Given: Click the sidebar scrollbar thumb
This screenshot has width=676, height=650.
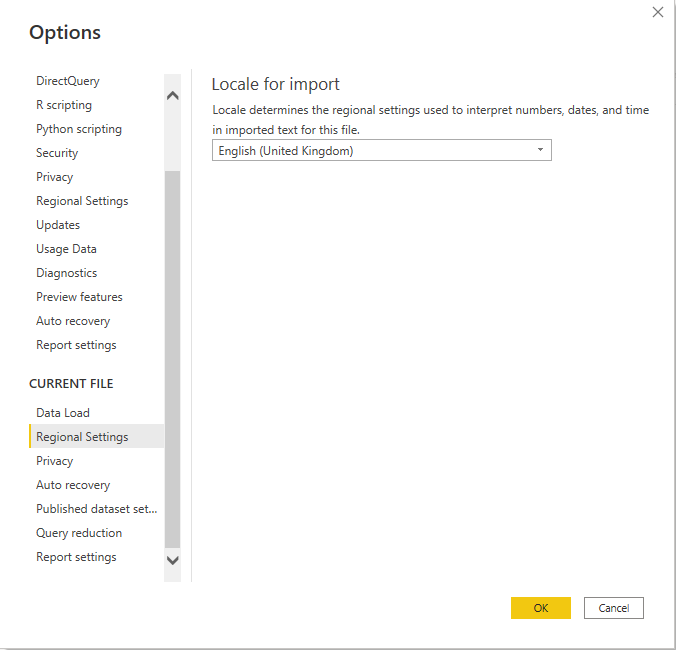Looking at the screenshot, I should click(172, 359).
